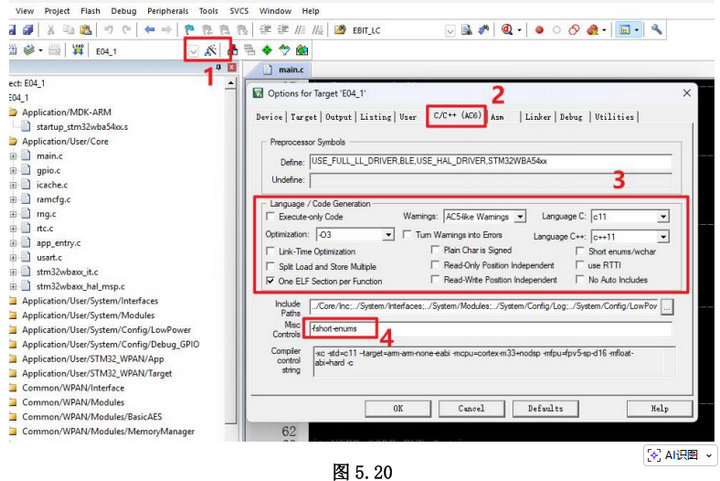Open the Optimization level dropdown
This screenshot has width=720, height=481.
[389, 234]
